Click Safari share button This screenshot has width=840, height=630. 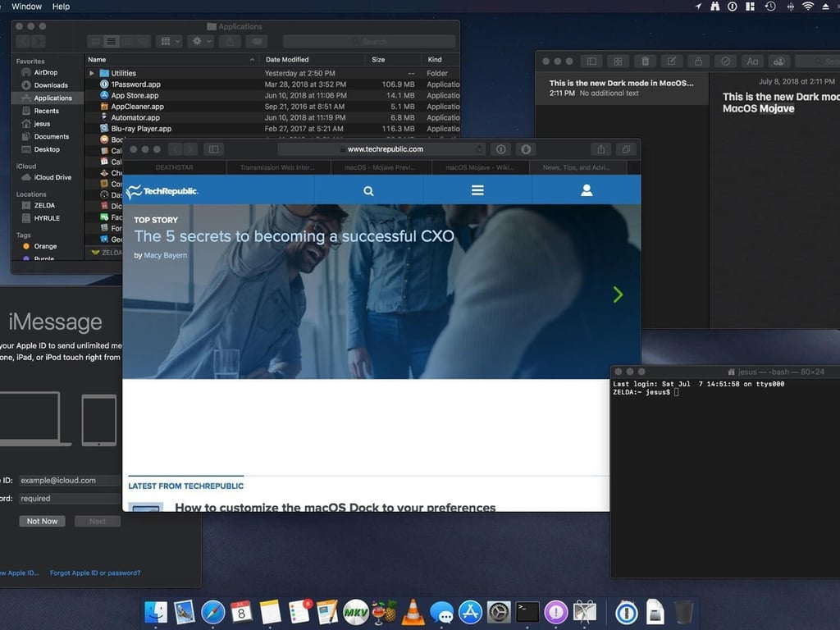click(x=601, y=149)
